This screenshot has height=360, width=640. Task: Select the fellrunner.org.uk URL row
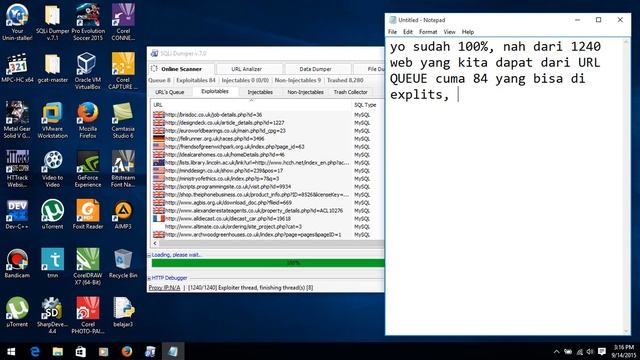click(x=267, y=139)
